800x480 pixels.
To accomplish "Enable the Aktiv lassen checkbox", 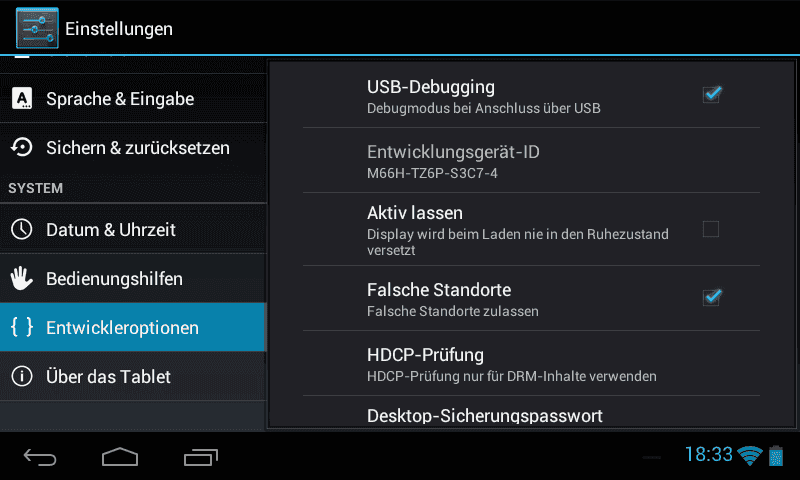I will tap(711, 229).
